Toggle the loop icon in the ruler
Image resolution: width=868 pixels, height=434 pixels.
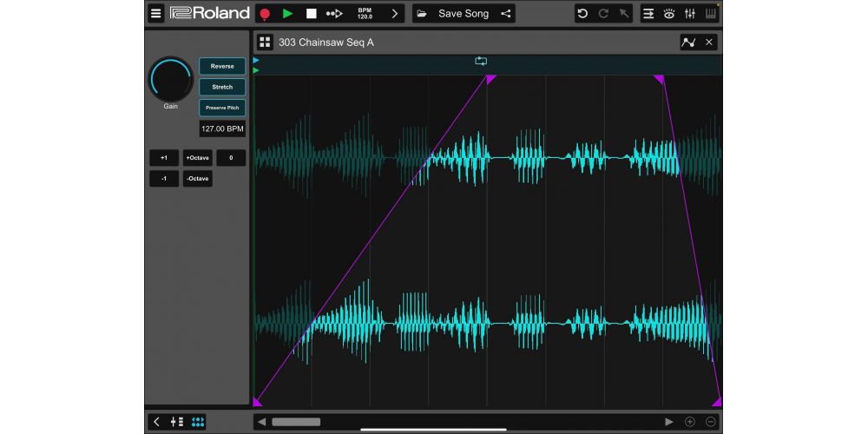click(x=481, y=61)
